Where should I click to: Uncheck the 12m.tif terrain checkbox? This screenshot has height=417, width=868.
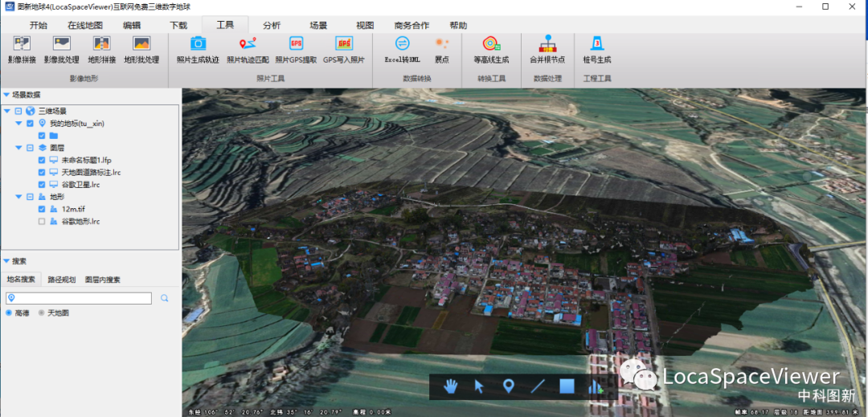click(x=42, y=209)
